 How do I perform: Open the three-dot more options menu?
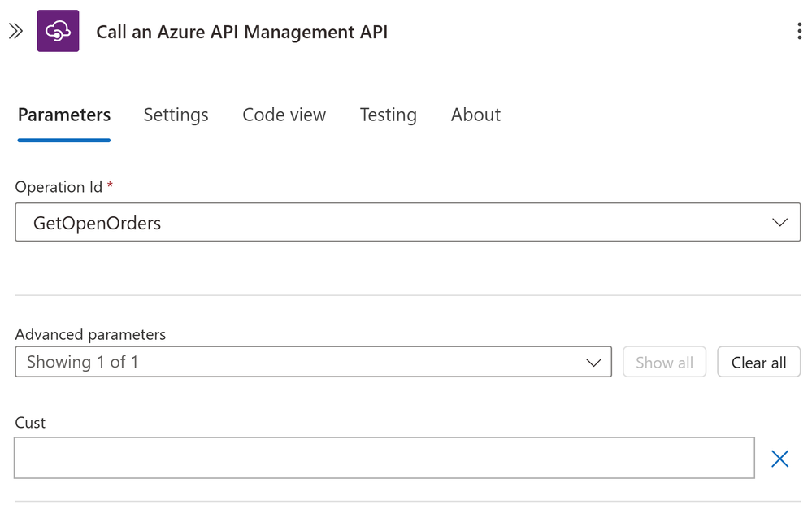800,31
